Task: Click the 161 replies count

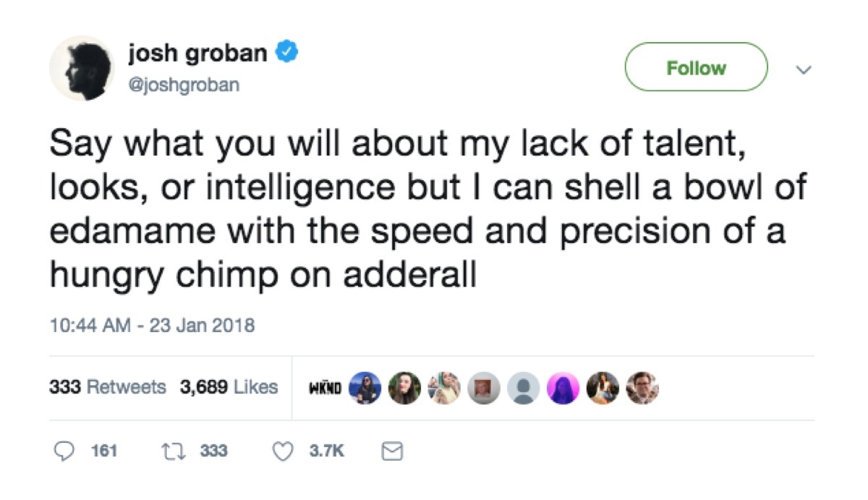Action: tap(102, 450)
